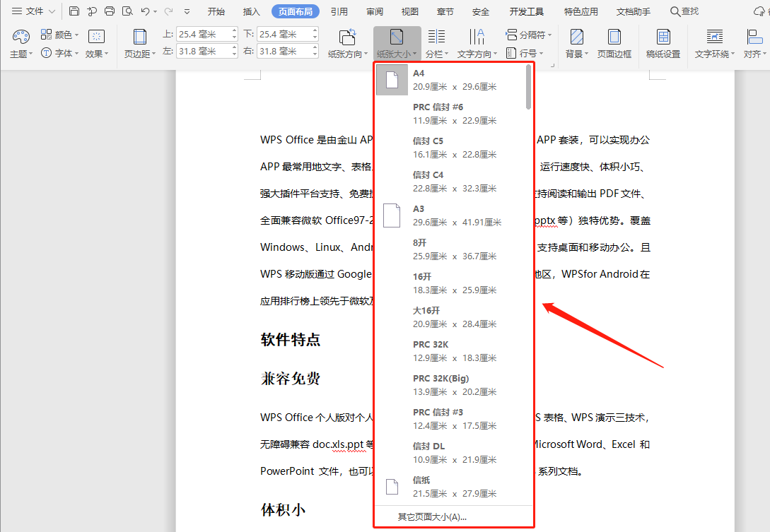Click the 左 left margin input field

tap(204, 51)
